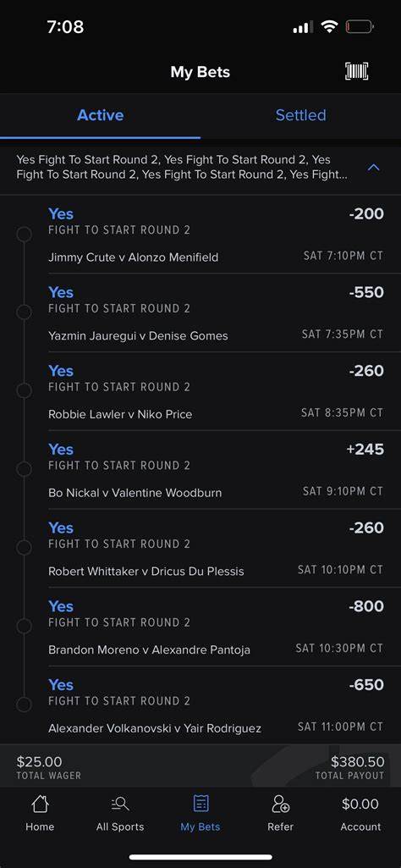The image size is (401, 868).
Task: Select the Active tab
Action: pos(100,115)
